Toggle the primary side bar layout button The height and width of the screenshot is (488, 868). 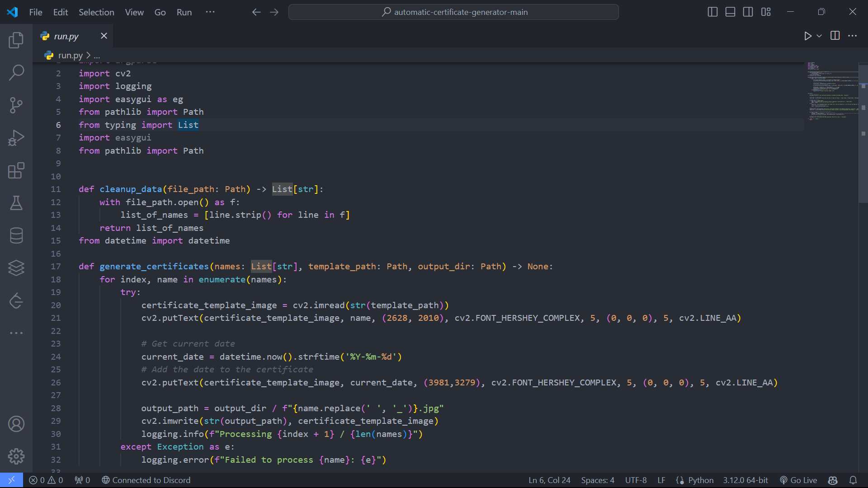pyautogui.click(x=712, y=12)
